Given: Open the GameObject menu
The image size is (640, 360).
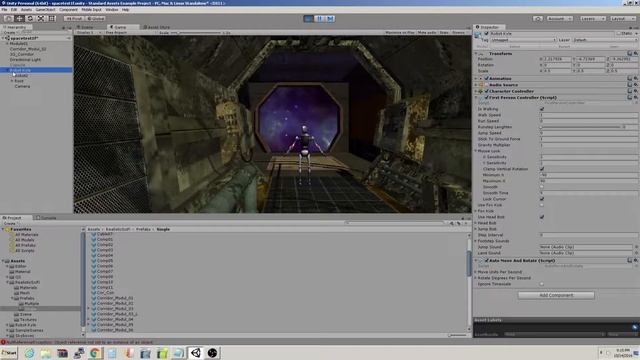Looking at the screenshot, I should coord(45,9).
